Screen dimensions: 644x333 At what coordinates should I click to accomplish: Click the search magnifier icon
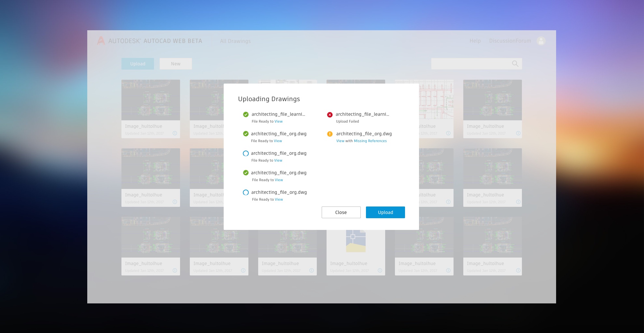pyautogui.click(x=515, y=64)
